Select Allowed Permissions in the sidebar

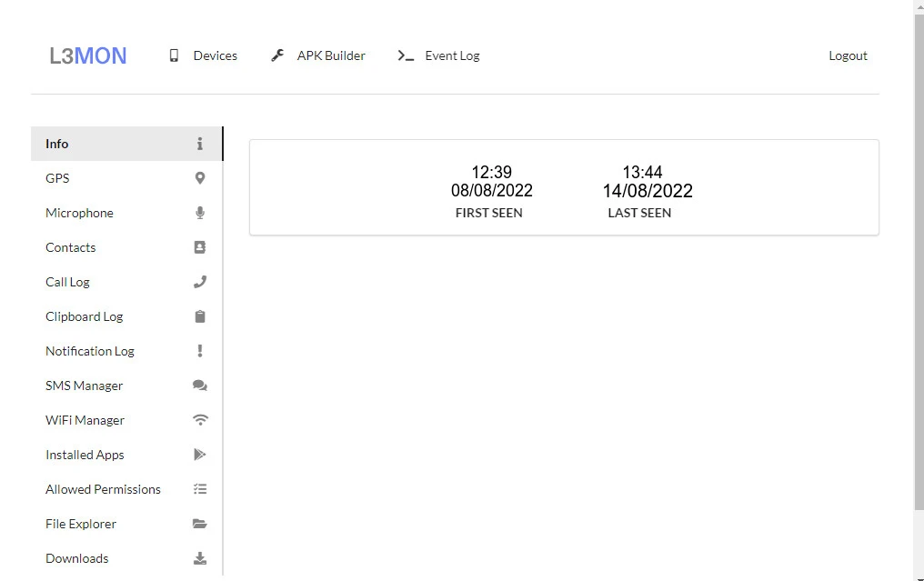pos(103,489)
